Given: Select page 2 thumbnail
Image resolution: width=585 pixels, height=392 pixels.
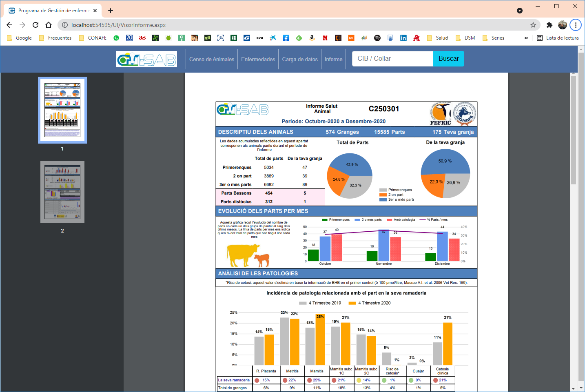Looking at the screenshot, I should 62,192.
